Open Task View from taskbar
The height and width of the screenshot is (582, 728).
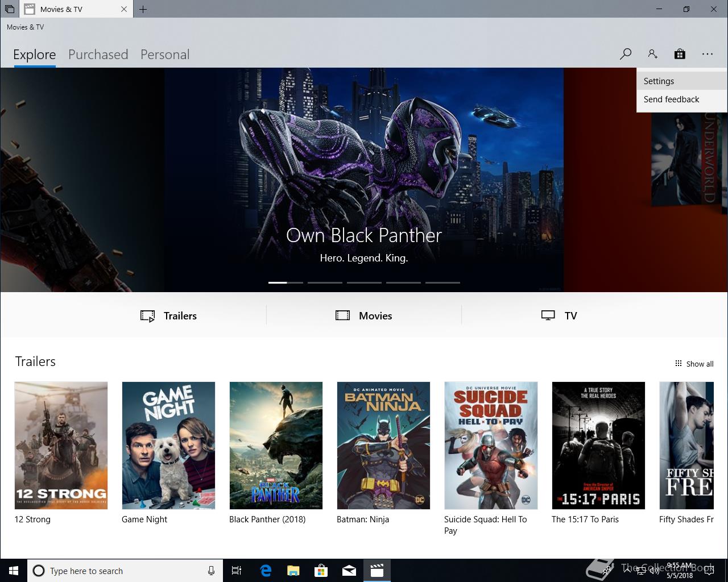pyautogui.click(x=237, y=571)
